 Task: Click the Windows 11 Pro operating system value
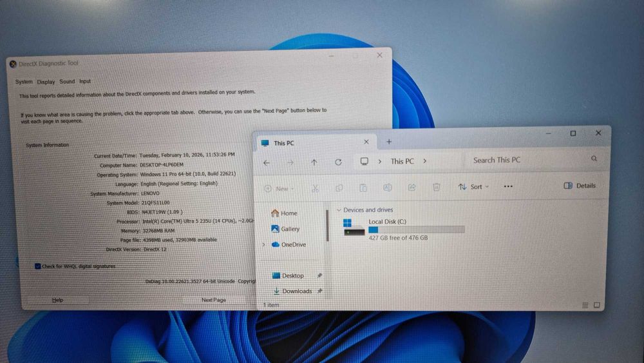coord(188,174)
